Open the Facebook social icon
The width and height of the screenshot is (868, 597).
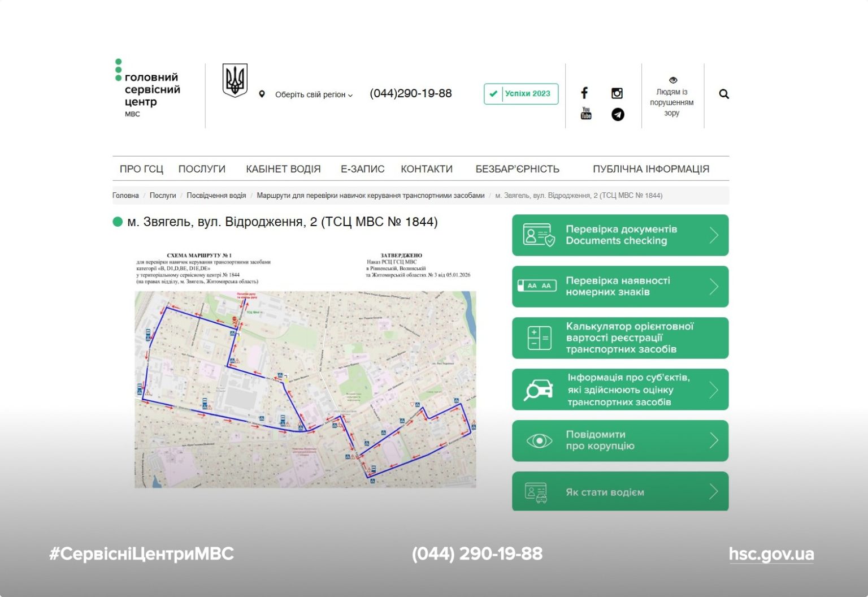tap(584, 93)
